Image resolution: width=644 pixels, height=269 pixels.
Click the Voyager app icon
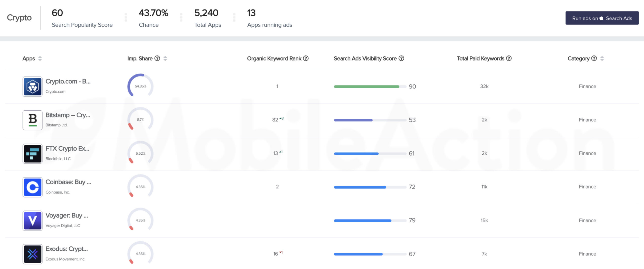point(32,221)
